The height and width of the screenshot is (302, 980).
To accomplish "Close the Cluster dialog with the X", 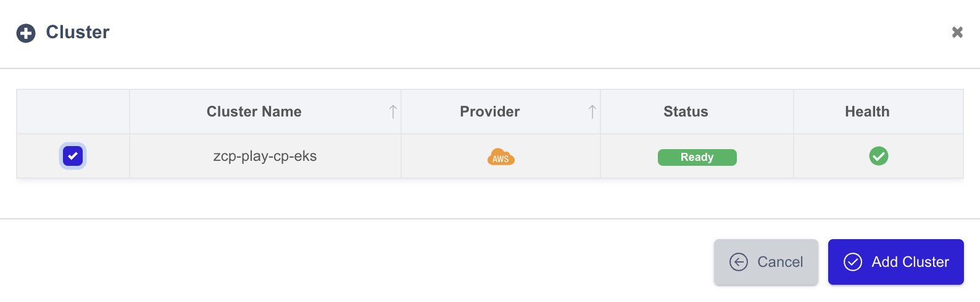I will point(957,32).
